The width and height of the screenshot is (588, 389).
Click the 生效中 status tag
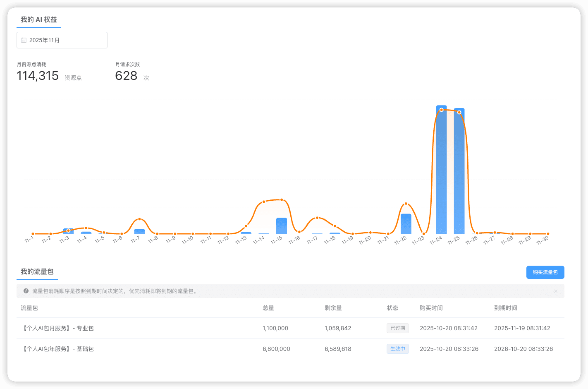tap(398, 349)
